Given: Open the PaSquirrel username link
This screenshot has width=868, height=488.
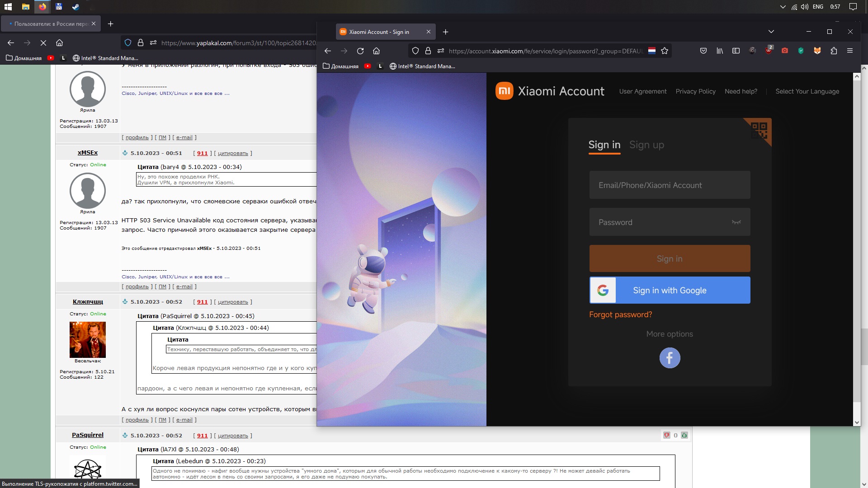Looking at the screenshot, I should (87, 435).
